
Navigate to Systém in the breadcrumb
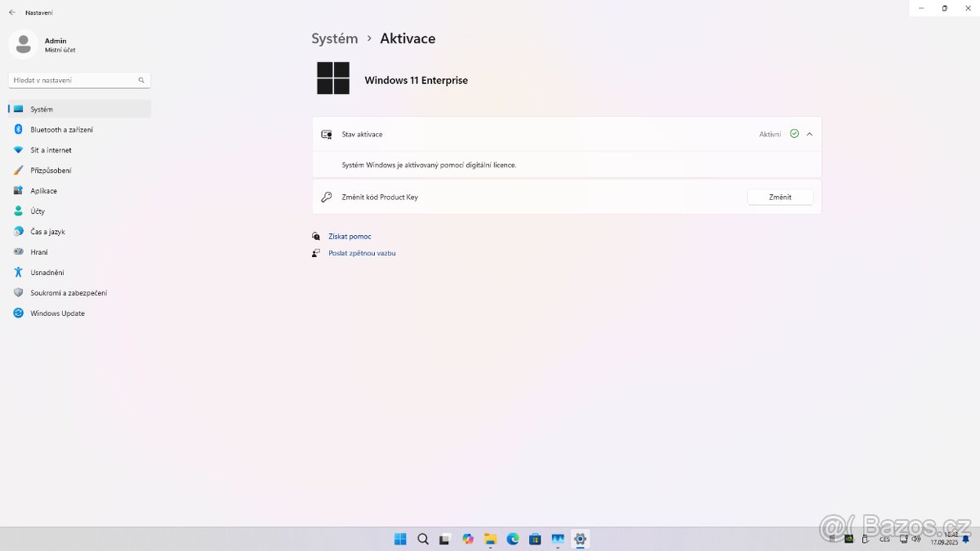(334, 38)
